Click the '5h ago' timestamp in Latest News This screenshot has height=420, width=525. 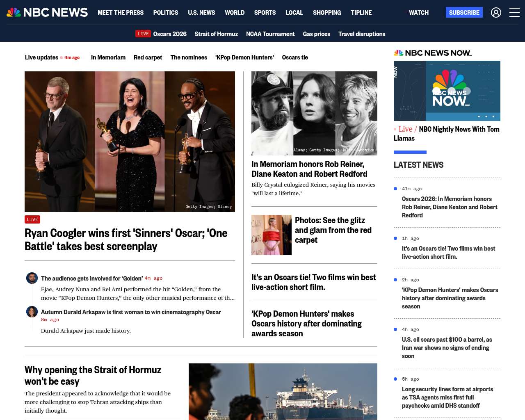click(x=410, y=379)
